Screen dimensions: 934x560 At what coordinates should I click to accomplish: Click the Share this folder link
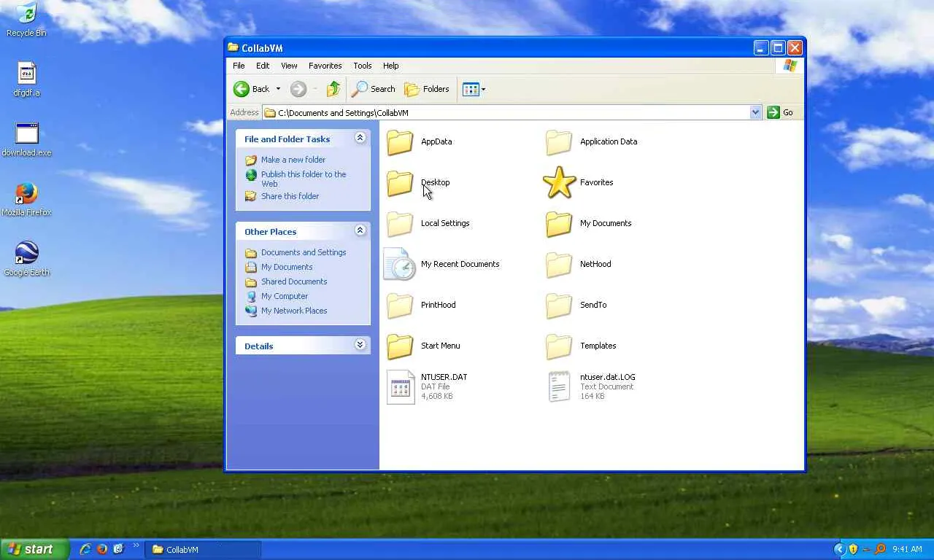[x=290, y=196]
